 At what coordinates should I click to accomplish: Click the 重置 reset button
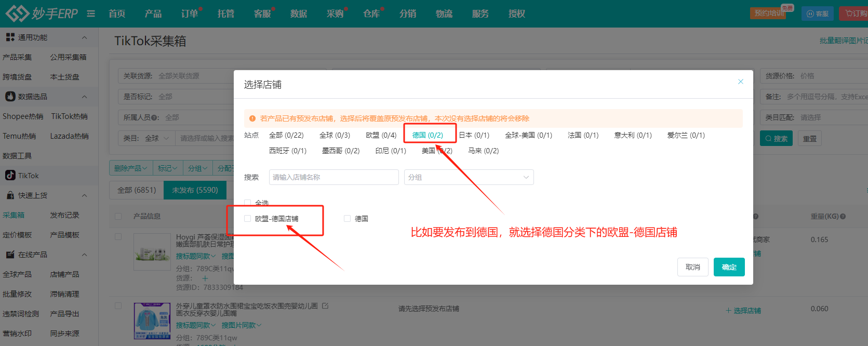tap(809, 139)
